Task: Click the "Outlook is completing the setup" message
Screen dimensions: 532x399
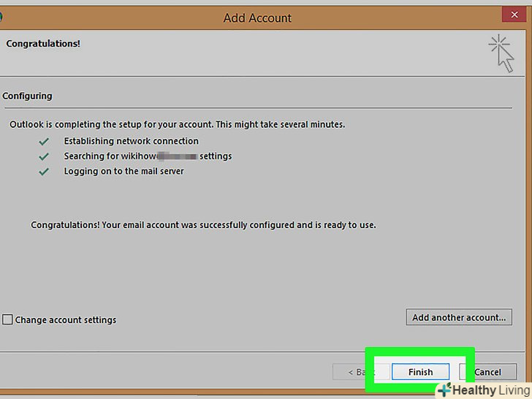Action: 177,124
